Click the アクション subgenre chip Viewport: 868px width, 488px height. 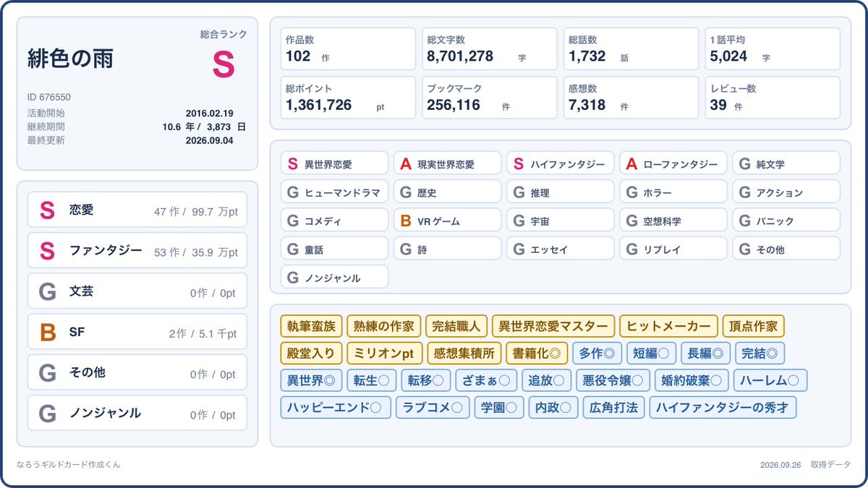pos(786,192)
